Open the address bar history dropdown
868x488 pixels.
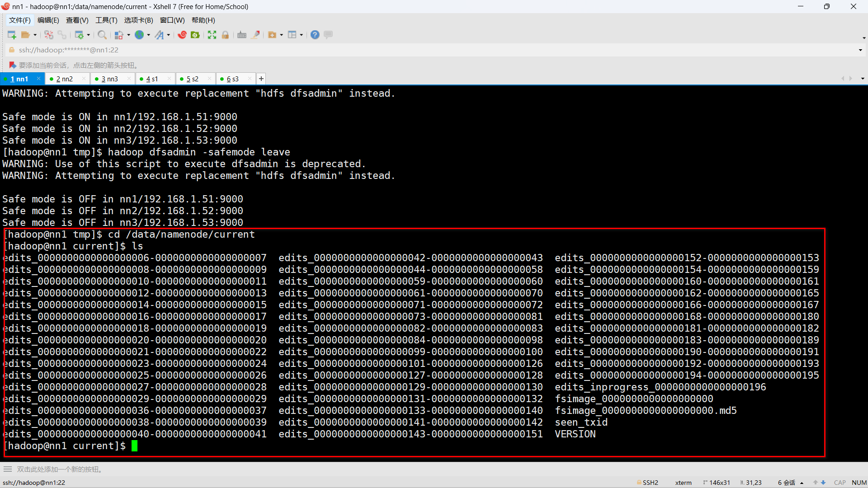pos(860,50)
